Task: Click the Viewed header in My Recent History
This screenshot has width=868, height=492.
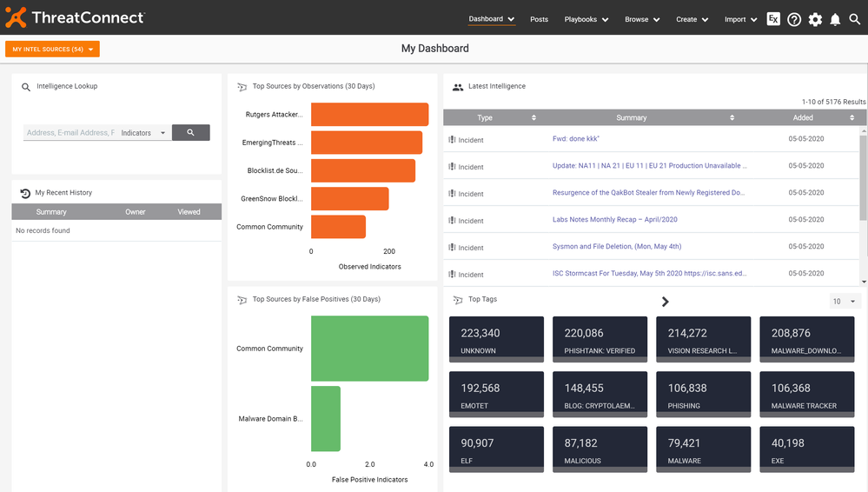Action: coord(189,211)
